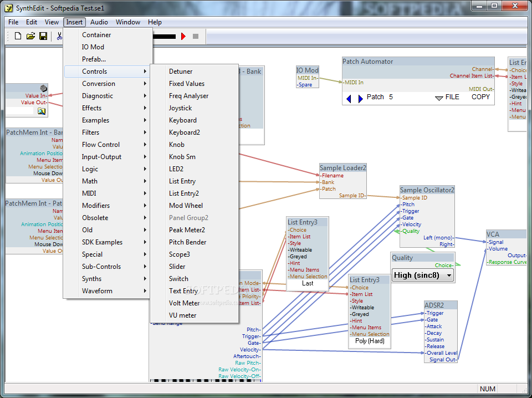532x398 pixels.
Task: Select Switch control in submenu
Action: (x=194, y=279)
